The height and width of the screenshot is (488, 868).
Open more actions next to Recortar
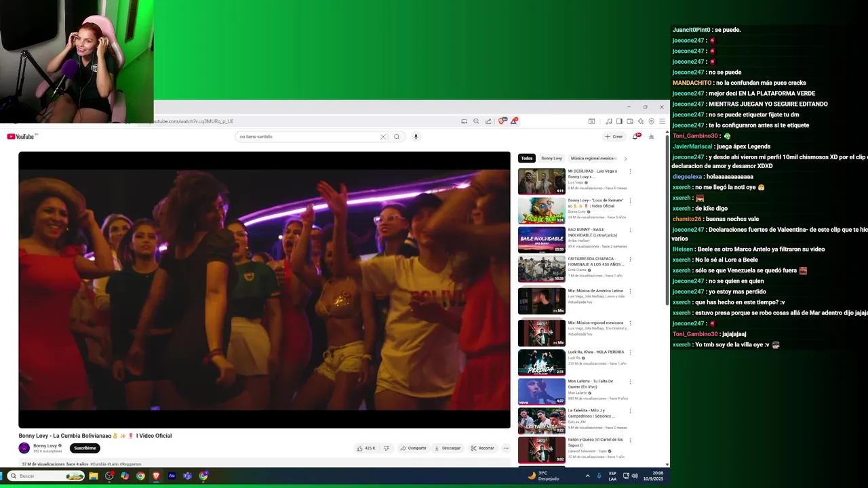tap(505, 448)
